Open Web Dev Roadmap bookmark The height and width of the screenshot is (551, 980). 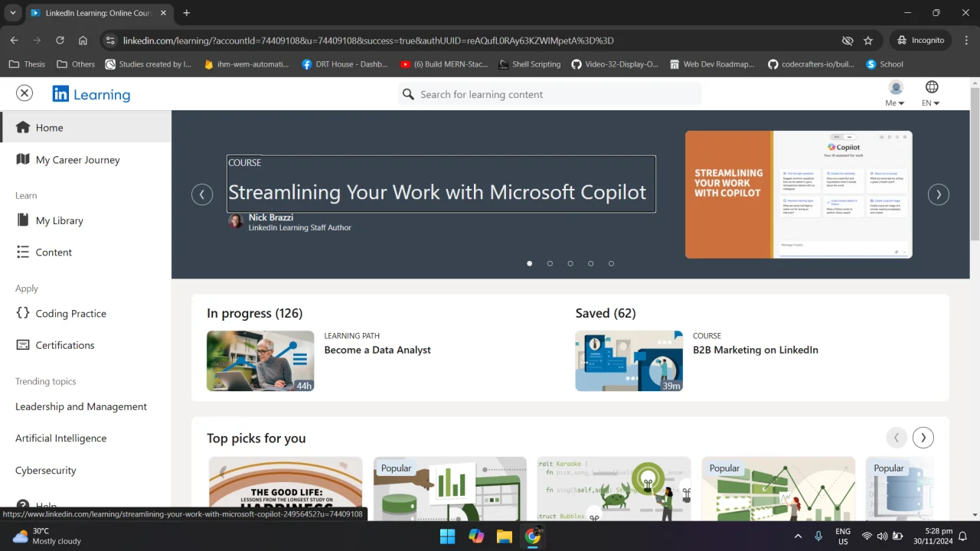click(x=712, y=64)
